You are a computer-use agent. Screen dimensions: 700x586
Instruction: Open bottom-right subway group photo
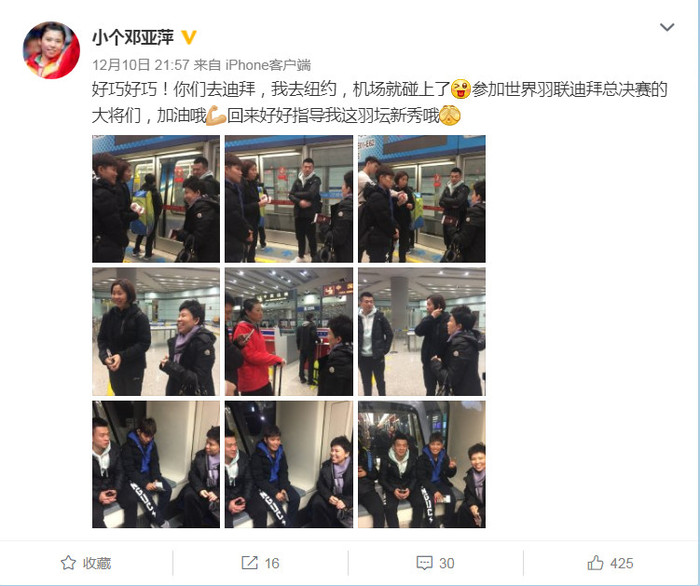[422, 464]
